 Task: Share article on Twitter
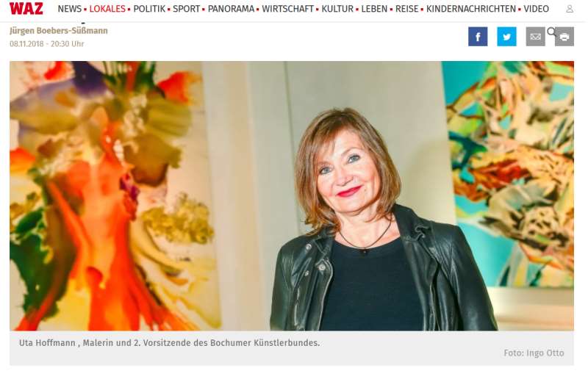(x=506, y=37)
